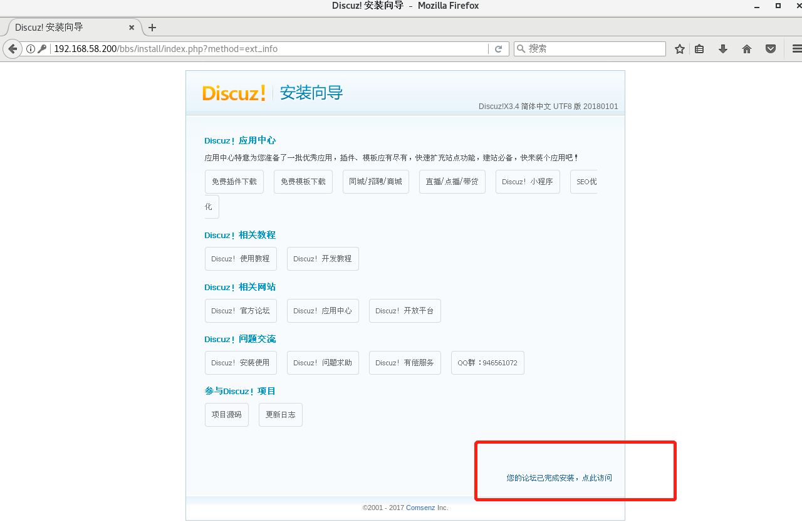Go back using the browser back arrow

pos(13,49)
